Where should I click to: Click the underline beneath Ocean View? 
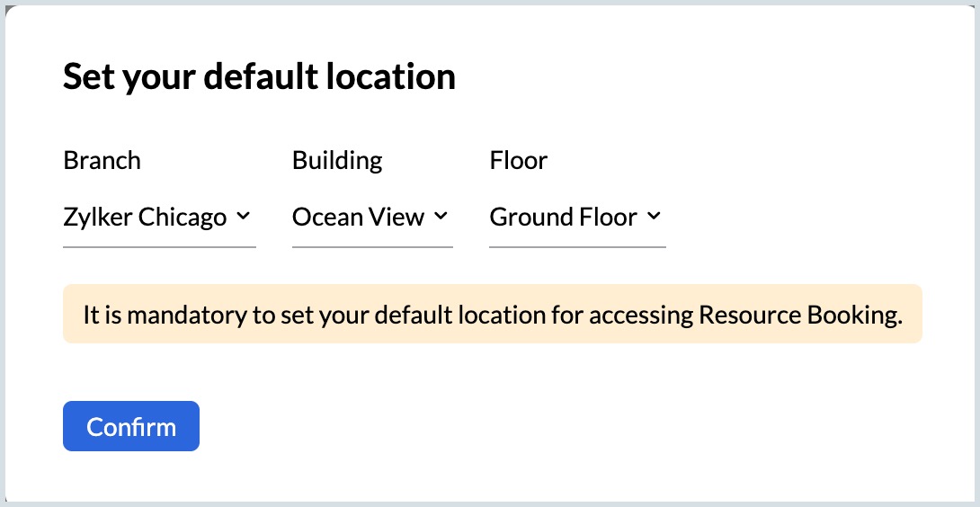[372, 246]
